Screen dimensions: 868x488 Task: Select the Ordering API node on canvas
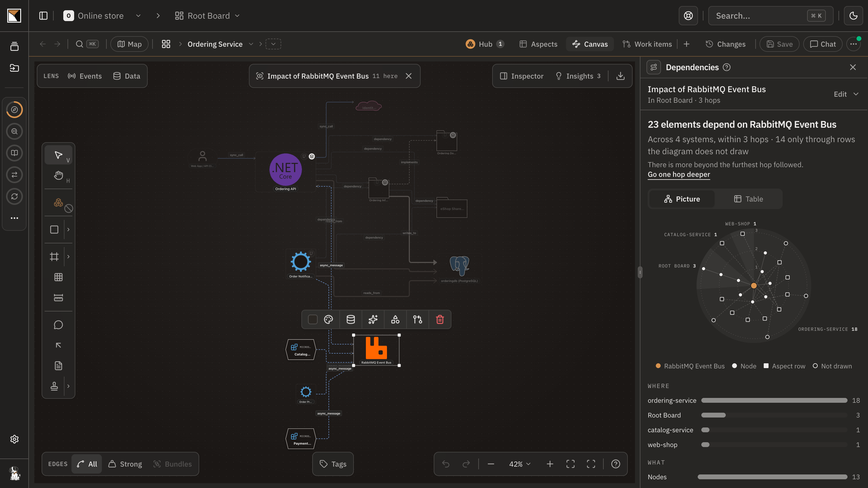285,172
